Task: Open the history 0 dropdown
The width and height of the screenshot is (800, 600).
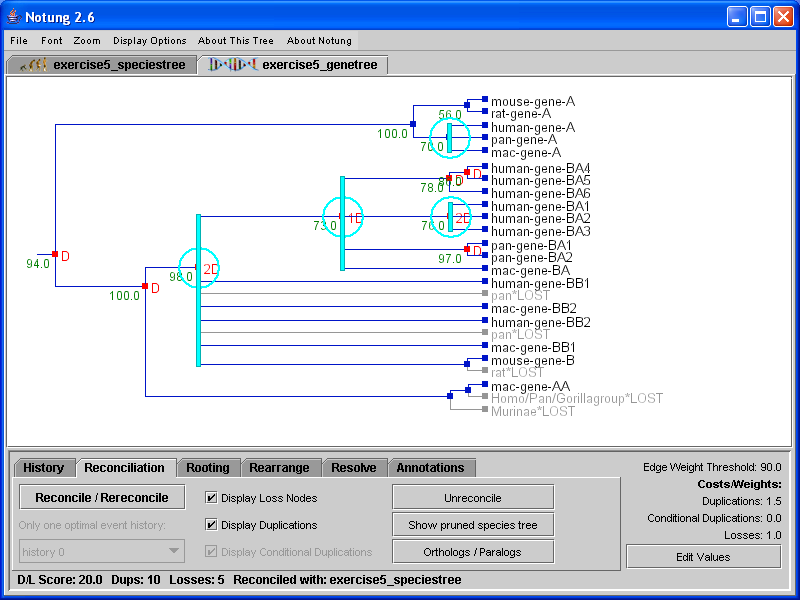Action: [102, 551]
